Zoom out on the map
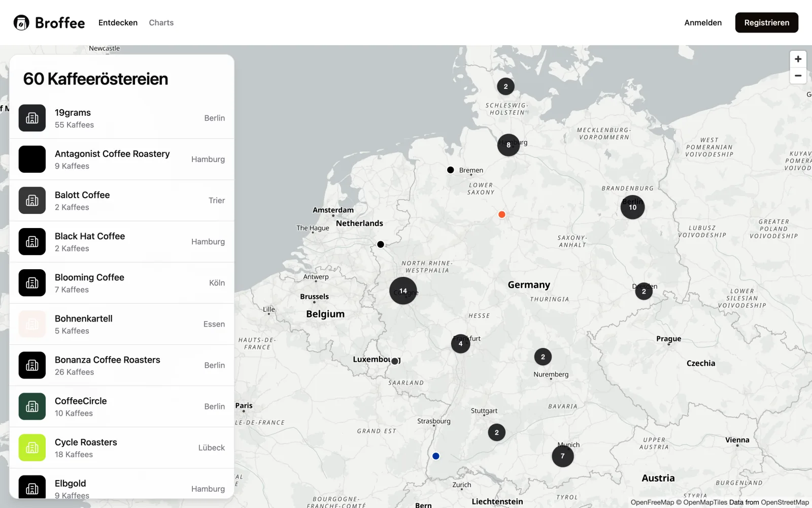The width and height of the screenshot is (812, 508). tap(798, 76)
